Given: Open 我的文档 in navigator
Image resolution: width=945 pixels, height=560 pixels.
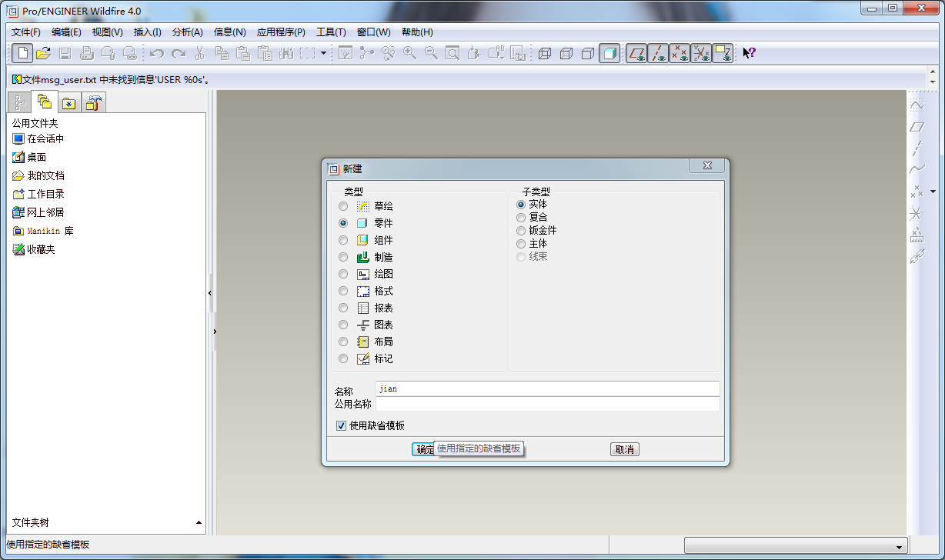Looking at the screenshot, I should coord(38,175).
